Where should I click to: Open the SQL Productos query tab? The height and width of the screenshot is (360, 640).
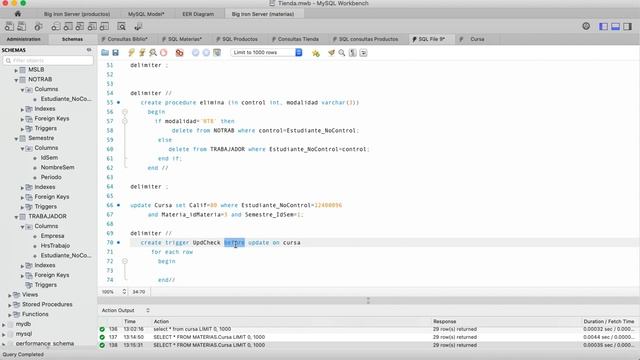pyautogui.click(x=240, y=39)
